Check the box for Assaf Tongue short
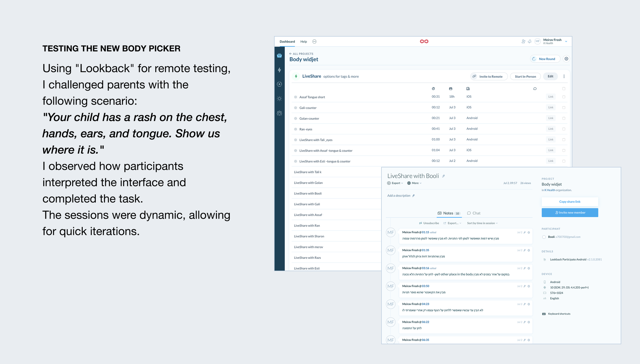 pyautogui.click(x=564, y=97)
